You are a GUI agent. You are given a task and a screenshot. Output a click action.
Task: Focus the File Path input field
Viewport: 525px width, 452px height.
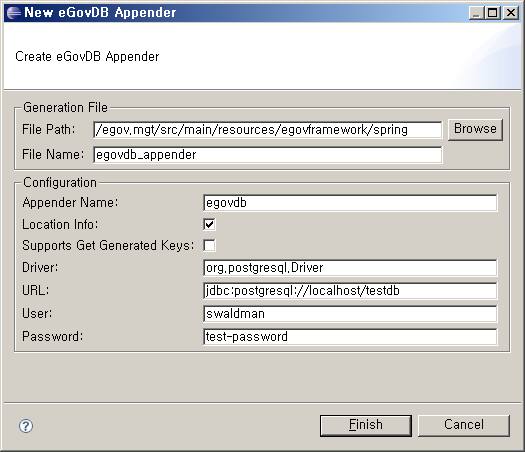coord(268,130)
